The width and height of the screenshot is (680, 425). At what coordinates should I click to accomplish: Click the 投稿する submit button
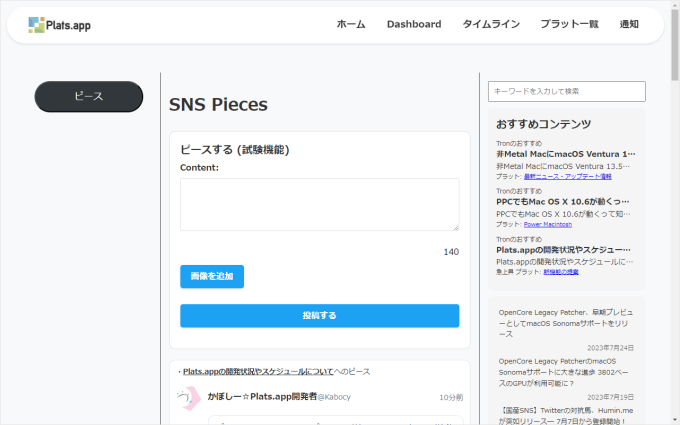click(x=320, y=316)
